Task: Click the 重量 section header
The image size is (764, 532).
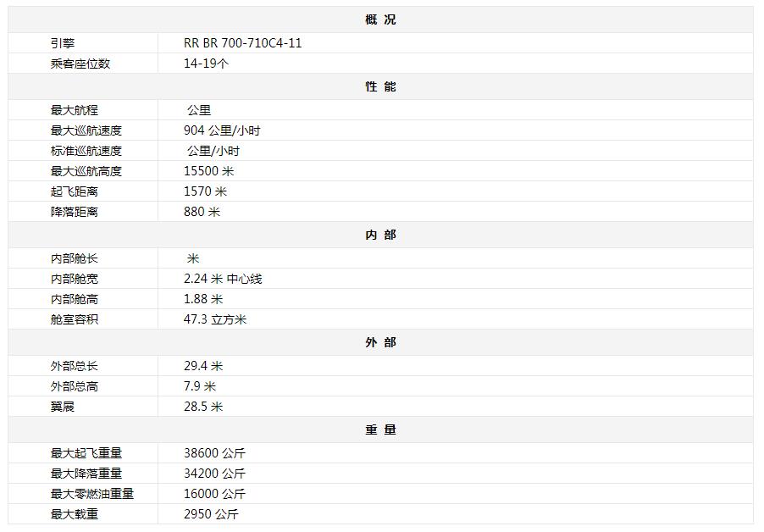Action: [380, 429]
